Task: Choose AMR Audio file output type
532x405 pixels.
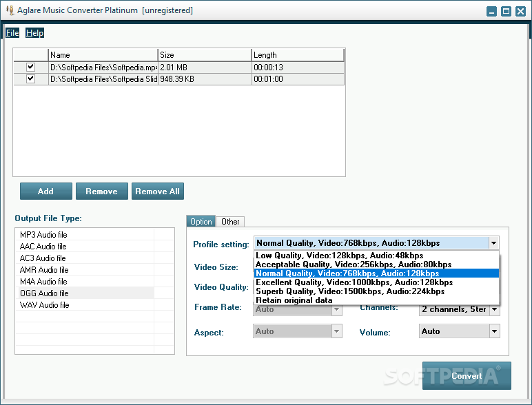Action: 85,270
